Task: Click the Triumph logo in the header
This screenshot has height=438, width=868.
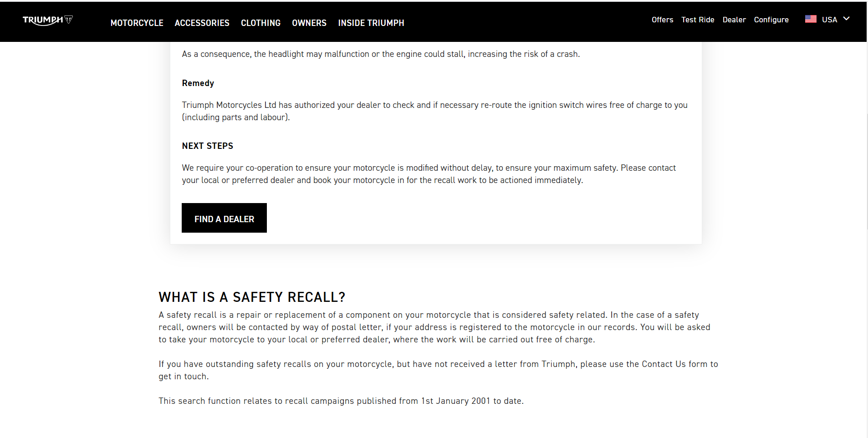Action: (x=47, y=20)
